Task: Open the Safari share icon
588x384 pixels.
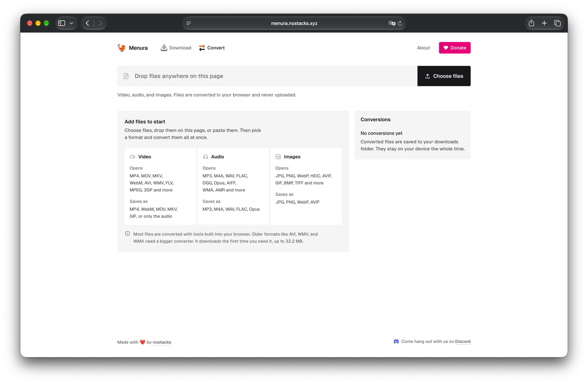Action: [x=531, y=23]
